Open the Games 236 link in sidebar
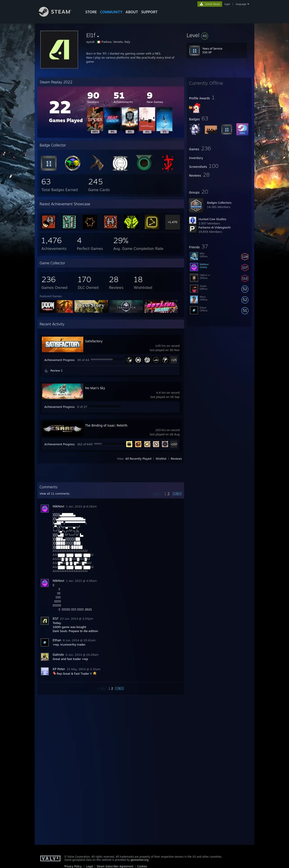 [200, 148]
